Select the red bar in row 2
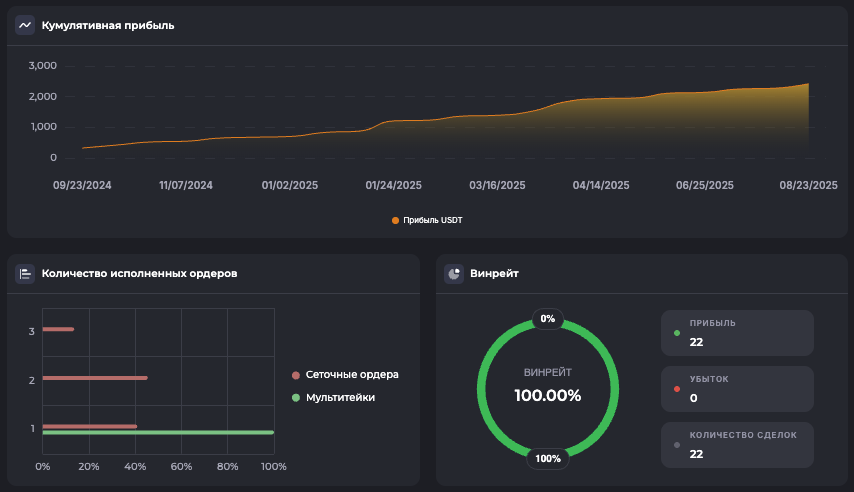The width and height of the screenshot is (854, 492). pos(95,378)
